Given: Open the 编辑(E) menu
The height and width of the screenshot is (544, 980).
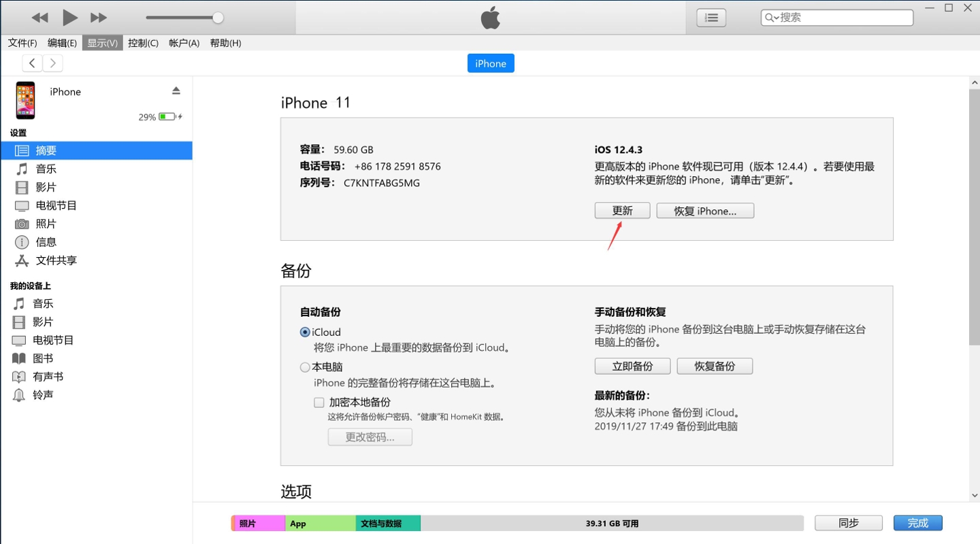Looking at the screenshot, I should coord(62,43).
